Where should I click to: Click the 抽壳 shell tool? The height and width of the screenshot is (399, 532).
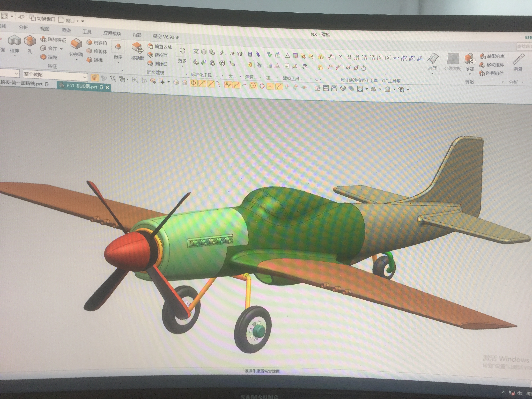[49, 57]
